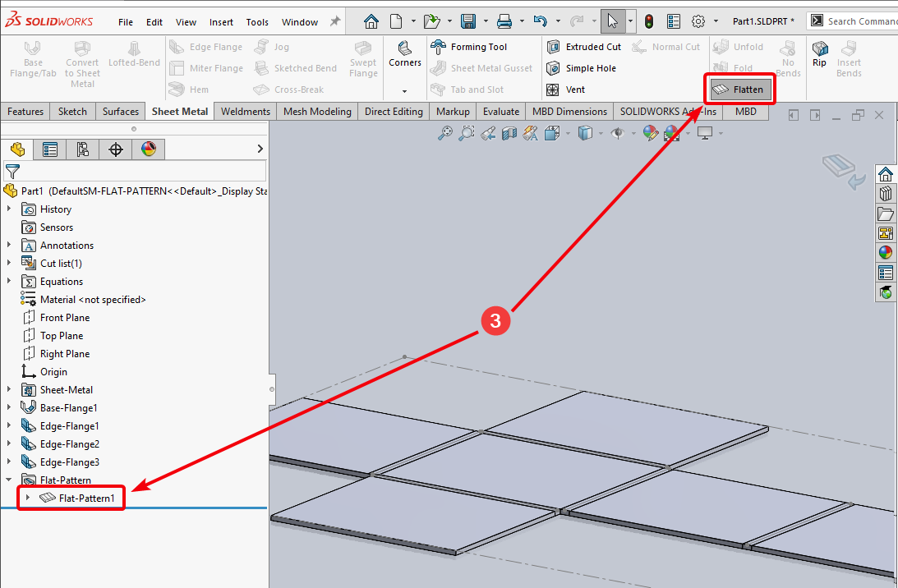Viewport: 898px width, 588px height.
Task: Expand the manager tabs with chevron arrow
Action: point(260,149)
